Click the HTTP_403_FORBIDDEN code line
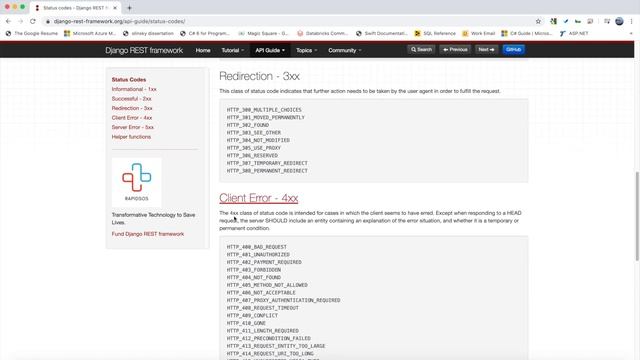 (x=253, y=270)
